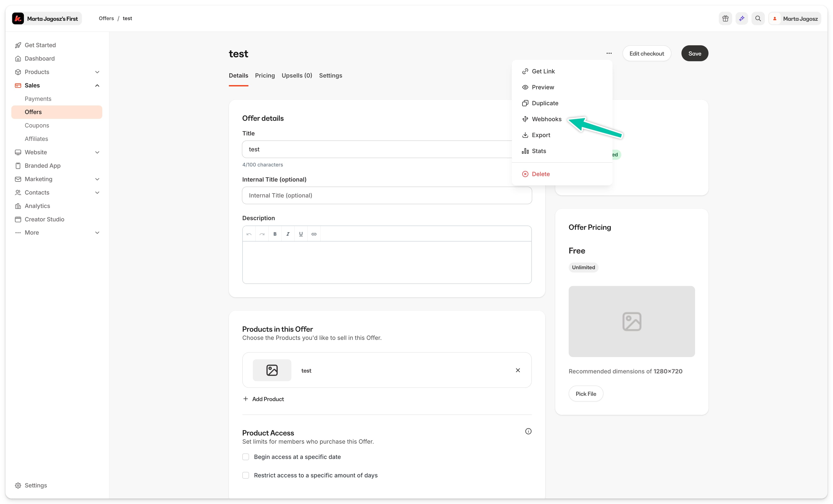
Task: Click the undo icon in description editor
Action: [x=249, y=234]
